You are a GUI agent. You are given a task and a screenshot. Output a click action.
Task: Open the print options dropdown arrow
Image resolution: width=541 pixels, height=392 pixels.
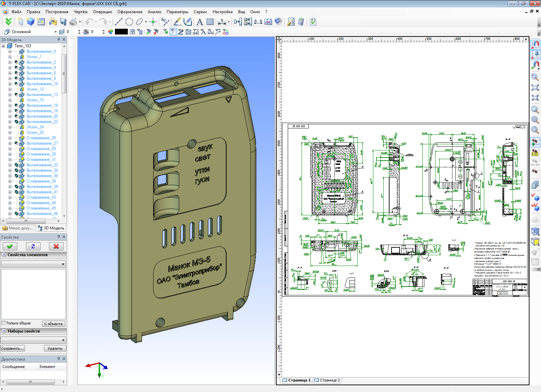pos(80,22)
